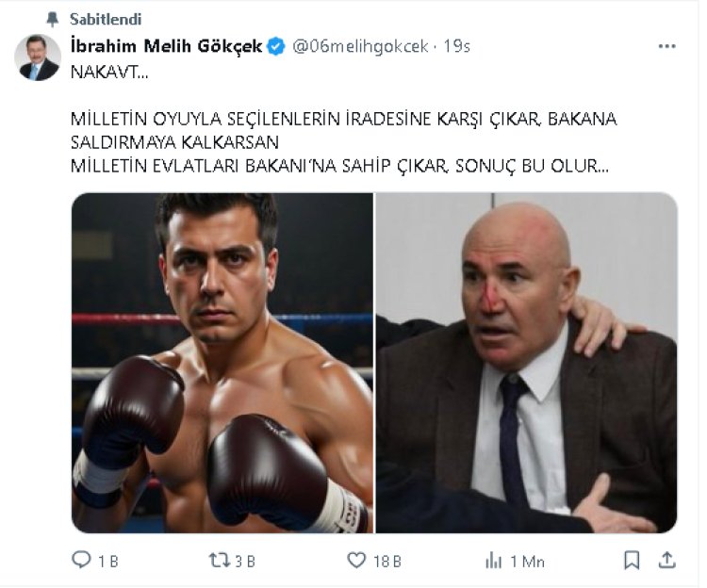
Task: Click the blue verified badge
Action: coord(275,45)
